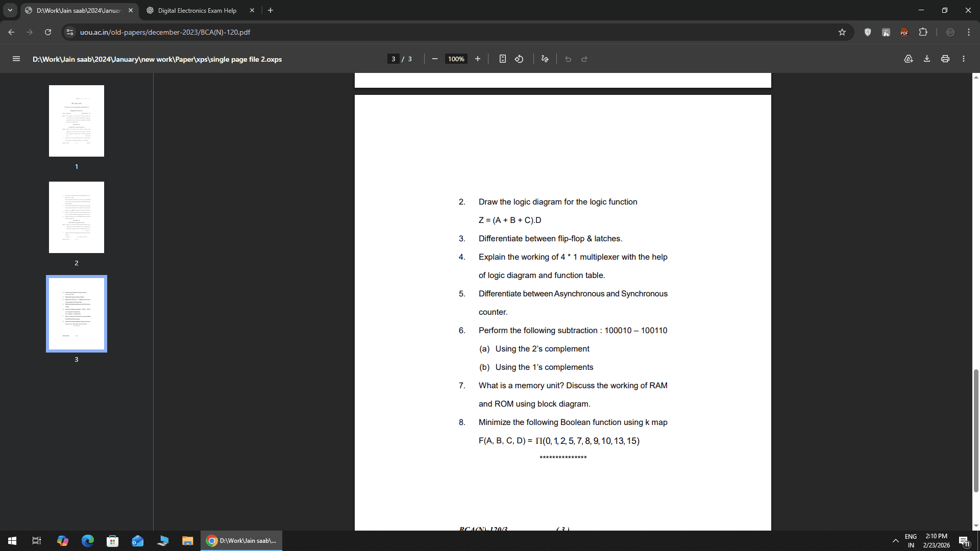Select page 1 thumbnail

tap(77, 121)
